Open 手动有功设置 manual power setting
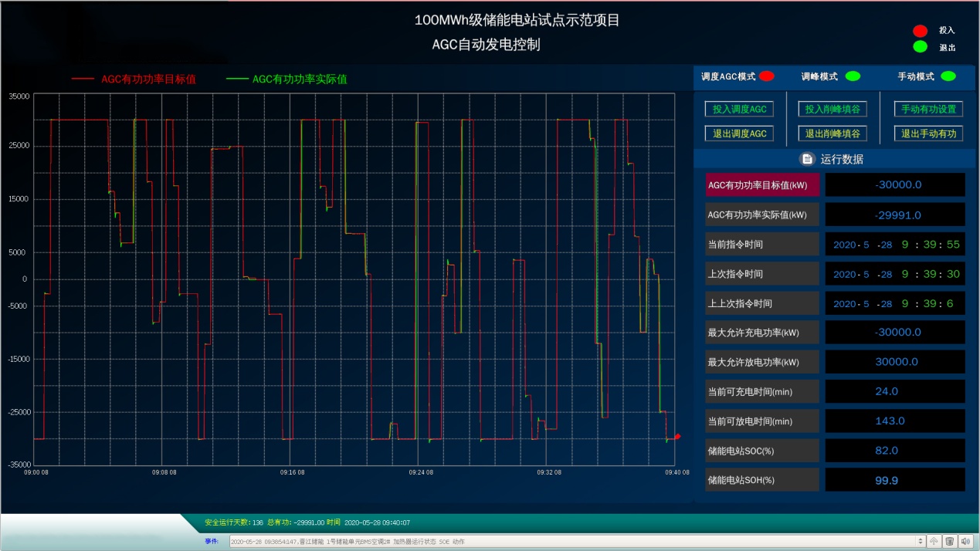Screen dimensions: 980x551 (x=928, y=110)
